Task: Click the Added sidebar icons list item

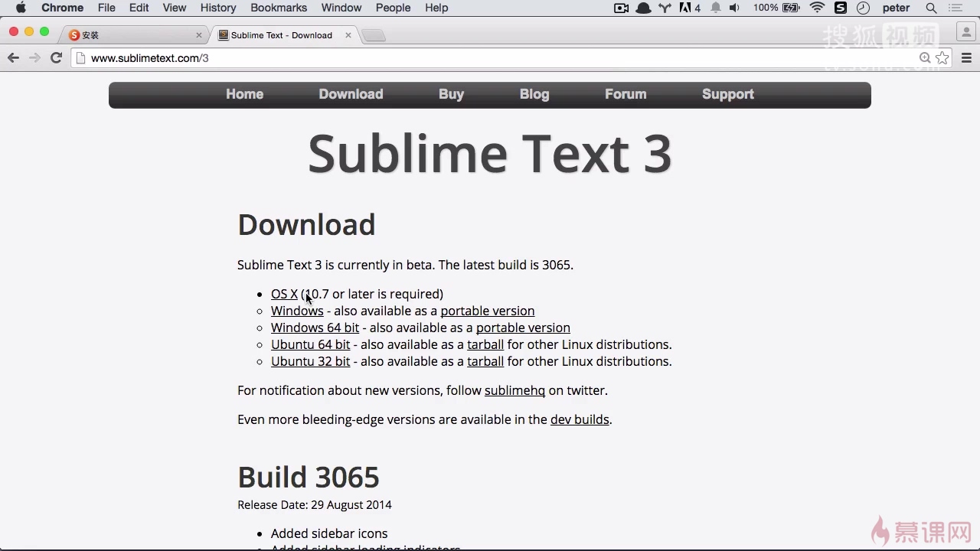Action: (x=329, y=533)
